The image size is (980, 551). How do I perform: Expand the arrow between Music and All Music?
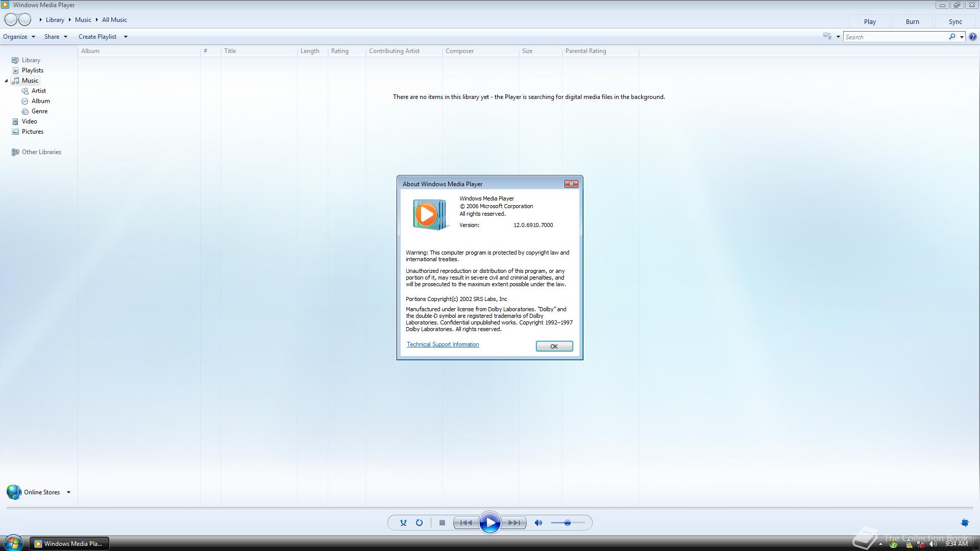[x=96, y=20]
